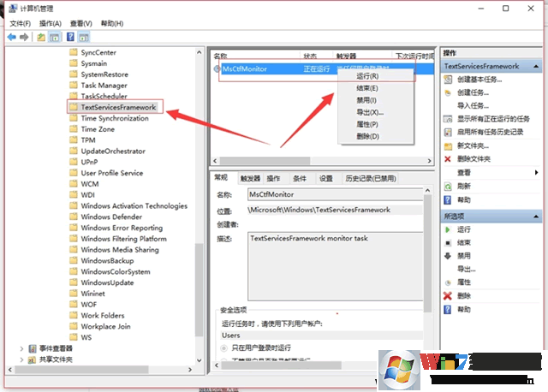Click the bottom Help (帮助) icon in selected item section
The image size is (548, 392).
pos(448,310)
